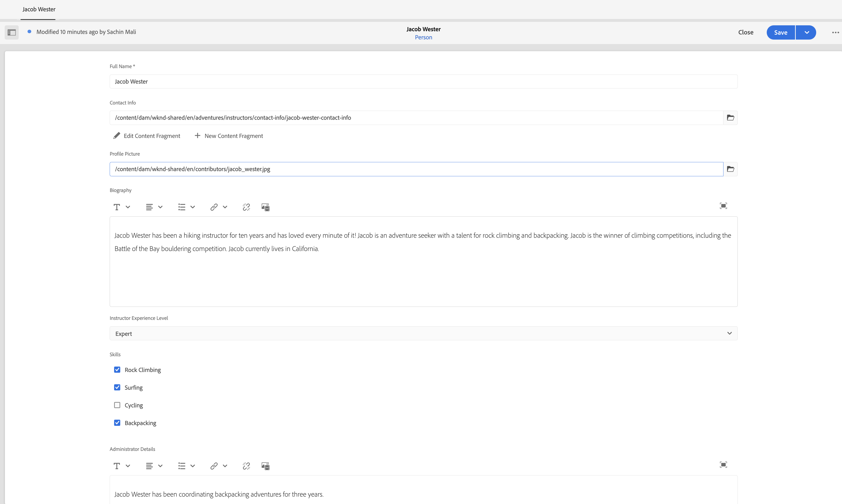
Task: Click New Content Fragment
Action: click(229, 135)
